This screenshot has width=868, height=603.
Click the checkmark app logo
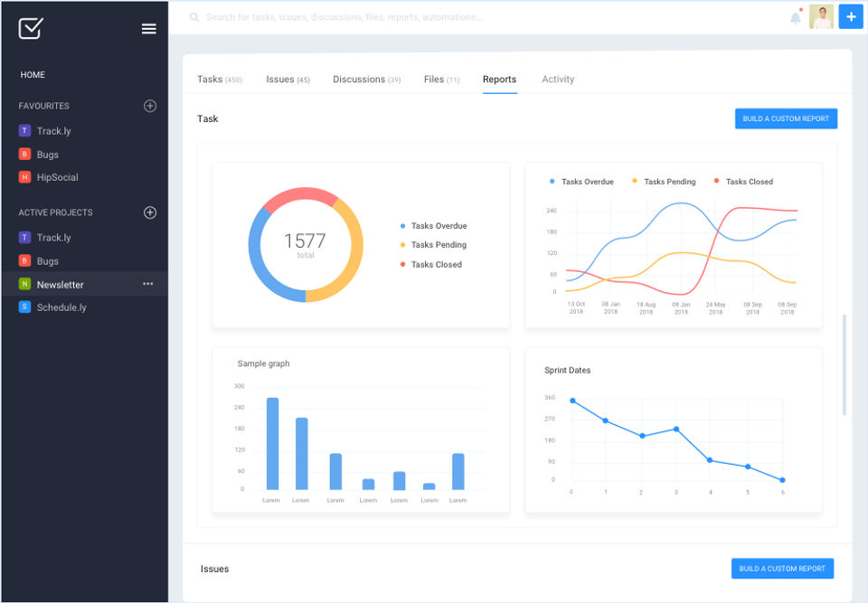point(31,28)
